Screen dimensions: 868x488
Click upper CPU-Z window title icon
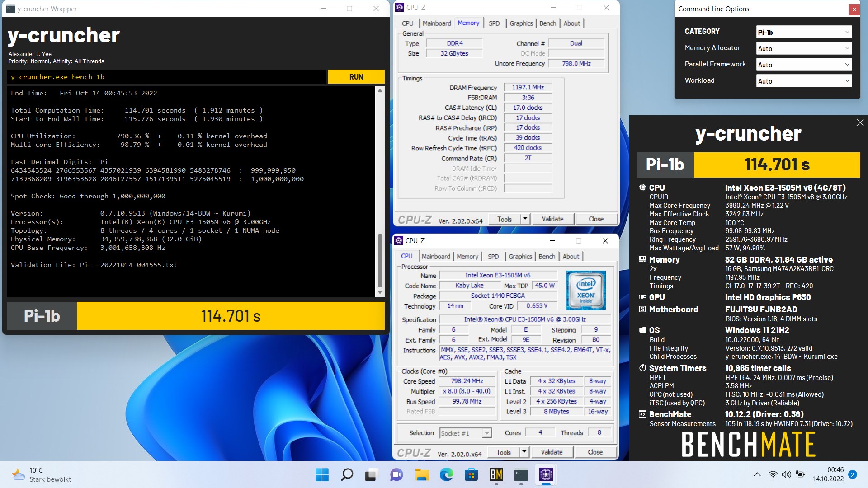click(400, 7)
